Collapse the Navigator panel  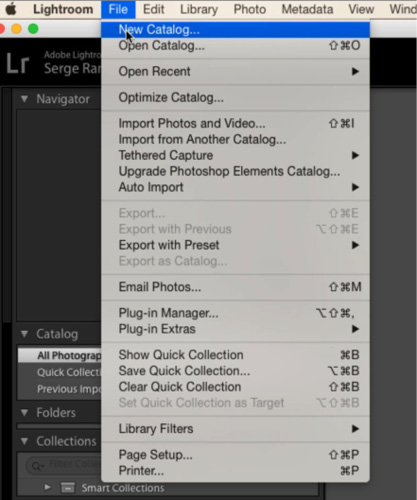(24, 99)
